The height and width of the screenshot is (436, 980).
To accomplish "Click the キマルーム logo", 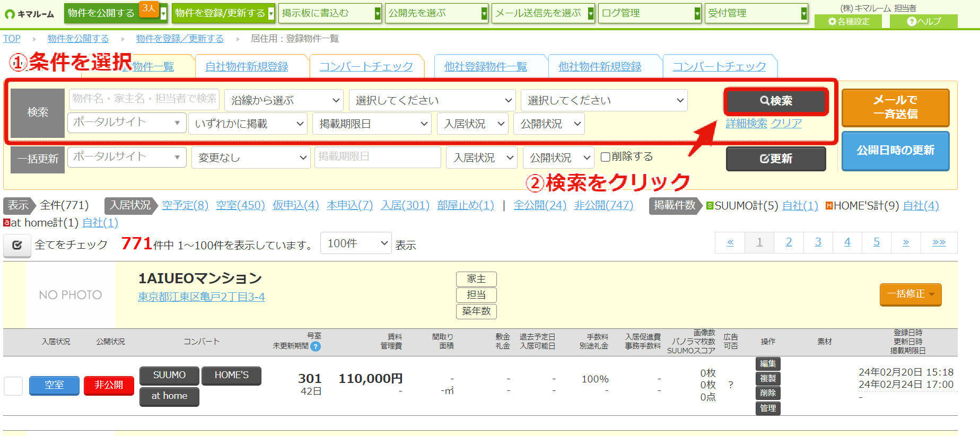I will click(x=30, y=14).
